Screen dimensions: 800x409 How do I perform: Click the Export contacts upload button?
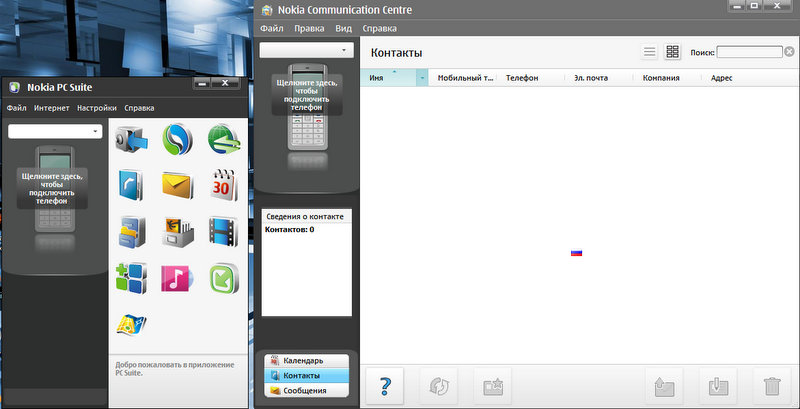(x=664, y=387)
